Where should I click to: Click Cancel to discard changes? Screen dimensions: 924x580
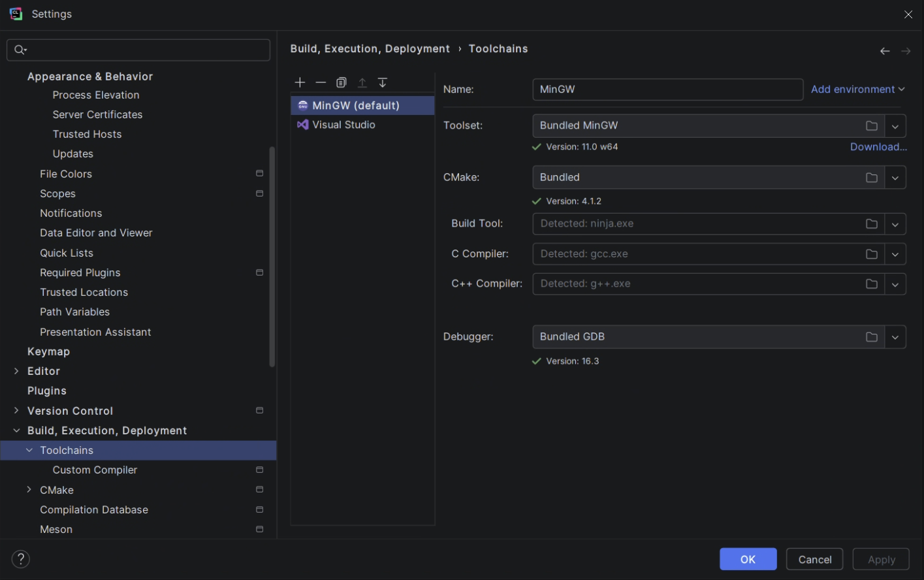coord(815,559)
